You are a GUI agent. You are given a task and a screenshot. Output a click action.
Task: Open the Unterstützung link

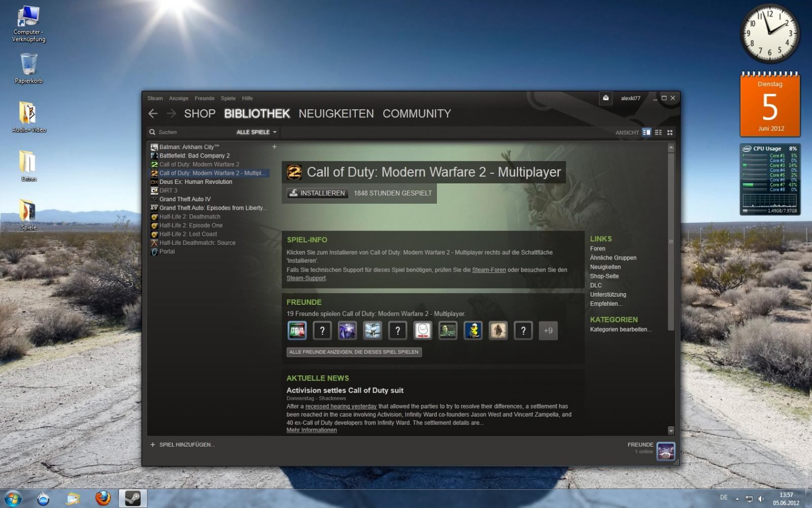coord(608,294)
